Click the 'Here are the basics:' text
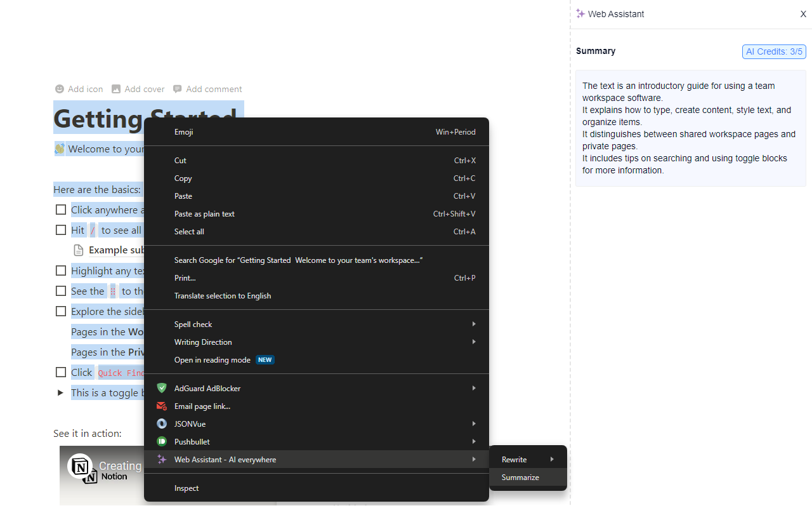 point(97,189)
